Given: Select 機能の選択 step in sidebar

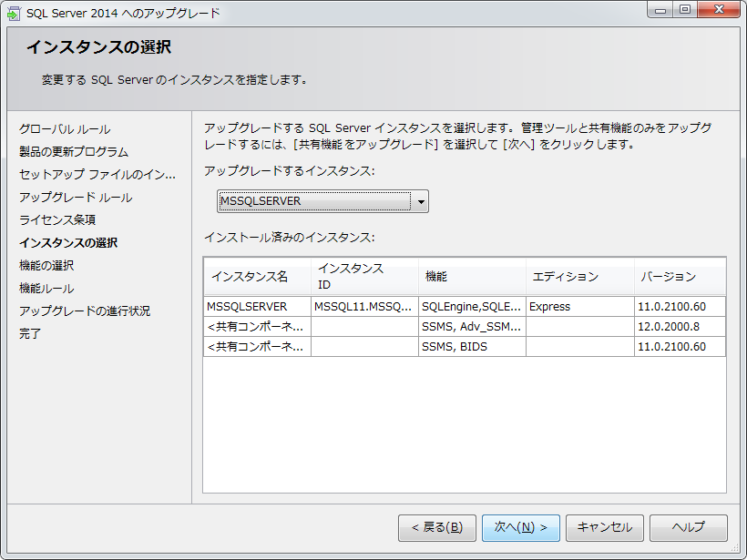Looking at the screenshot, I should (x=46, y=266).
